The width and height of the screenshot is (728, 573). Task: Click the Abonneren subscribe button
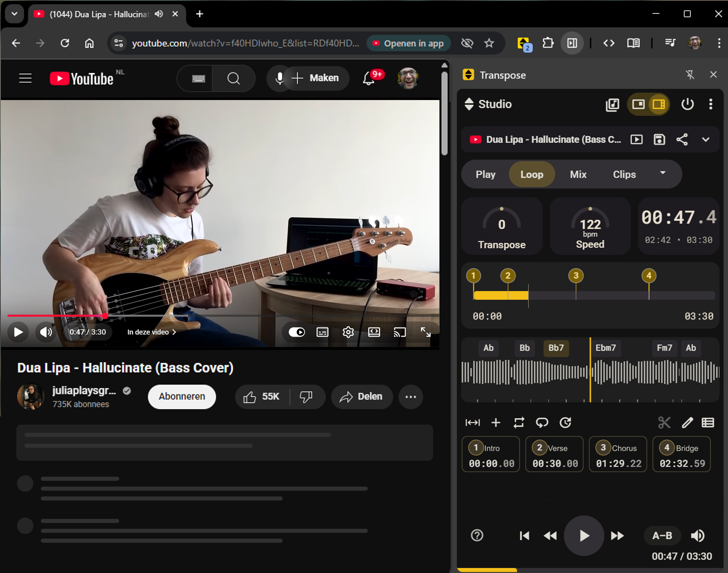pyautogui.click(x=182, y=397)
